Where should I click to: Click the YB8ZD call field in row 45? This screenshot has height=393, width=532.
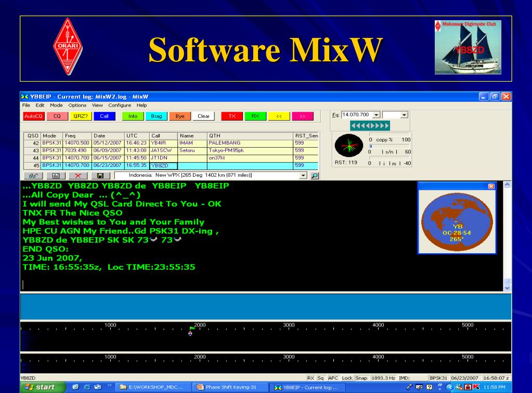pos(163,166)
